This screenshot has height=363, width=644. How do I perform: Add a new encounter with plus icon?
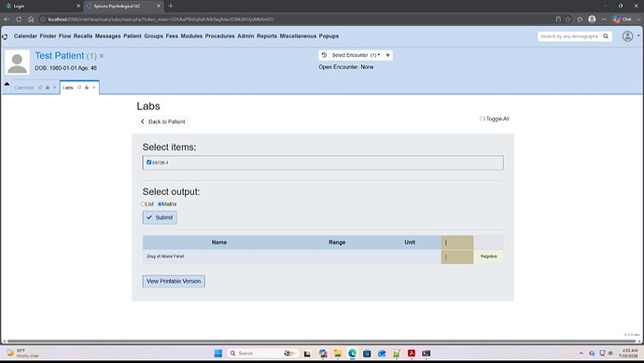(x=387, y=55)
